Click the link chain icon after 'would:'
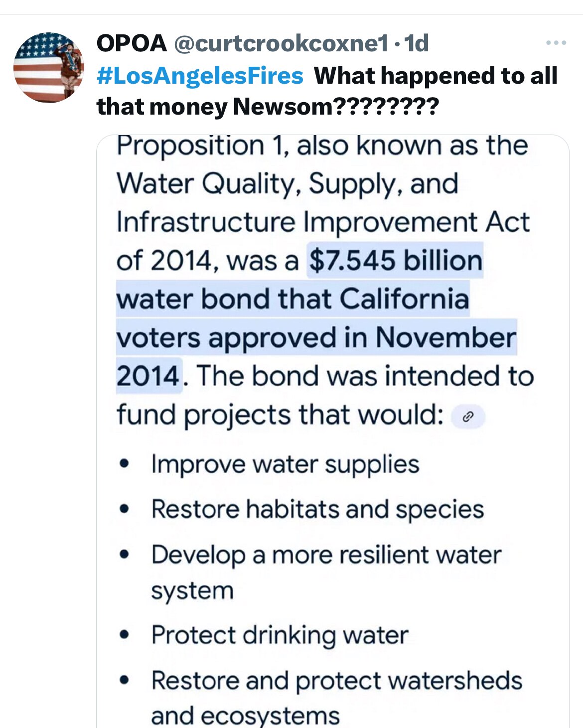Screen dimensions: 583x728 (467, 417)
